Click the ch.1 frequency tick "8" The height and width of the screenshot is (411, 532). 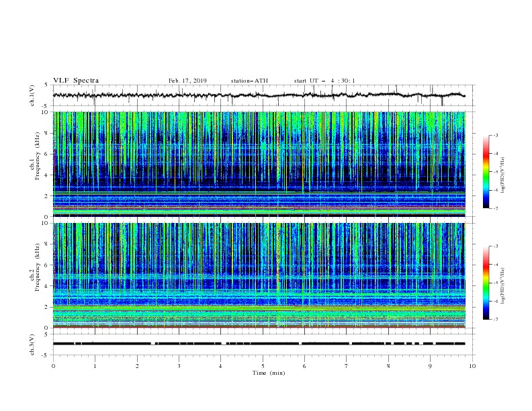(48, 133)
